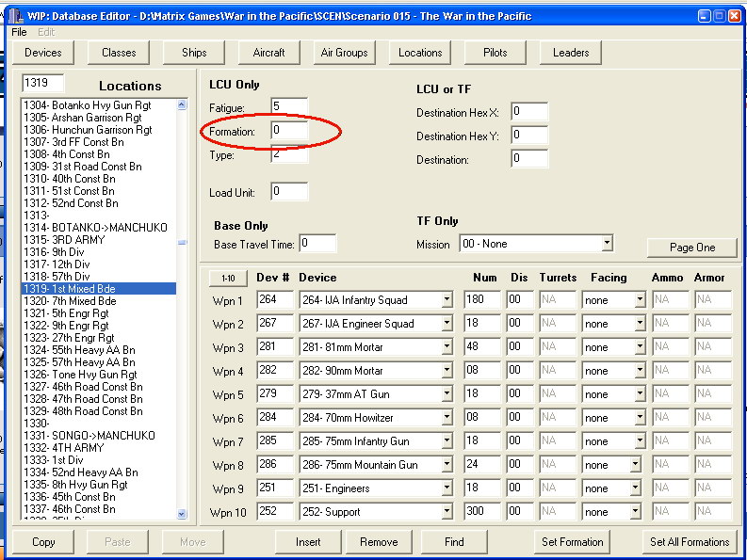Click the Find button
This screenshot has height=560, width=747.
(454, 542)
